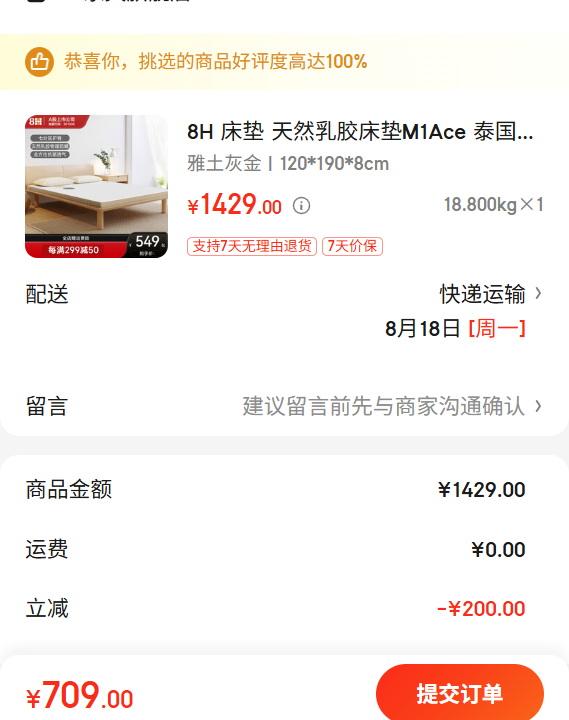Click the price info circle icon
The width and height of the screenshot is (569, 720).
302,205
